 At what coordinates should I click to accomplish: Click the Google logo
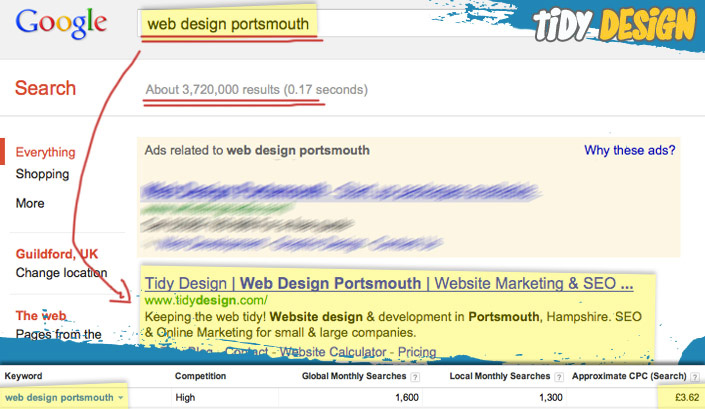click(61, 23)
